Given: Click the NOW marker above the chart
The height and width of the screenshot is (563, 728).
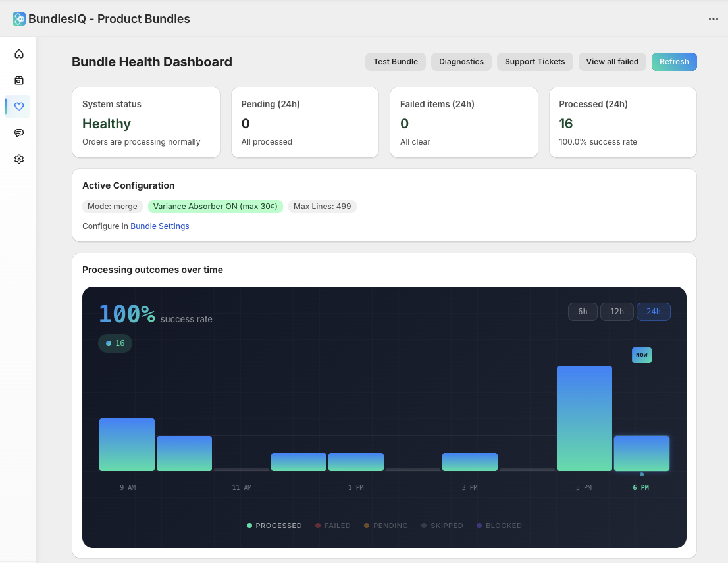Looking at the screenshot, I should point(641,355).
